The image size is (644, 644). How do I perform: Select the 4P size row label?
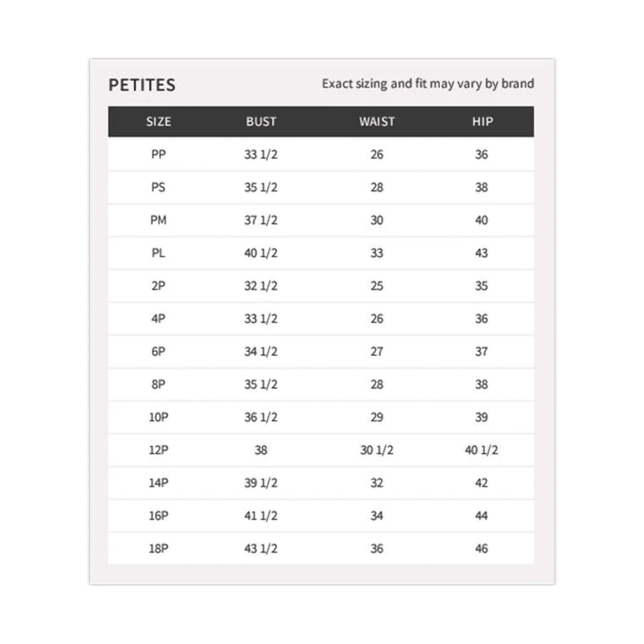[x=158, y=319]
